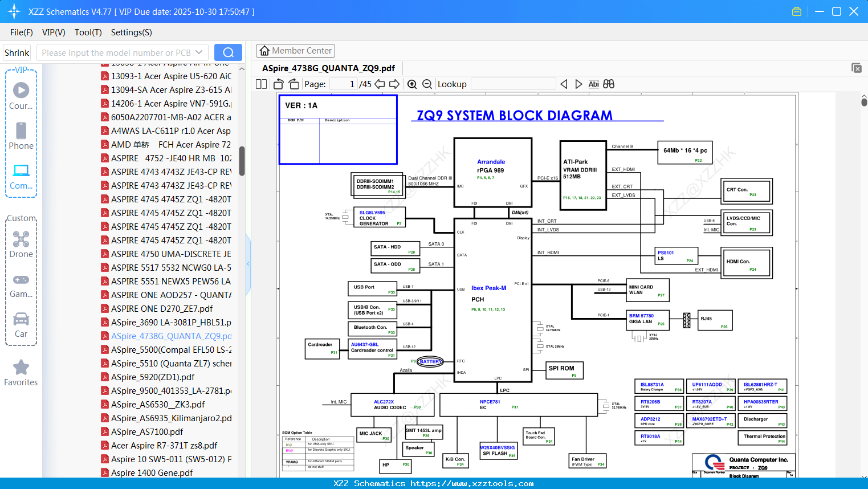Rotate the page counterclockwise
Screen dimensions: 868x489
(x=278, y=84)
